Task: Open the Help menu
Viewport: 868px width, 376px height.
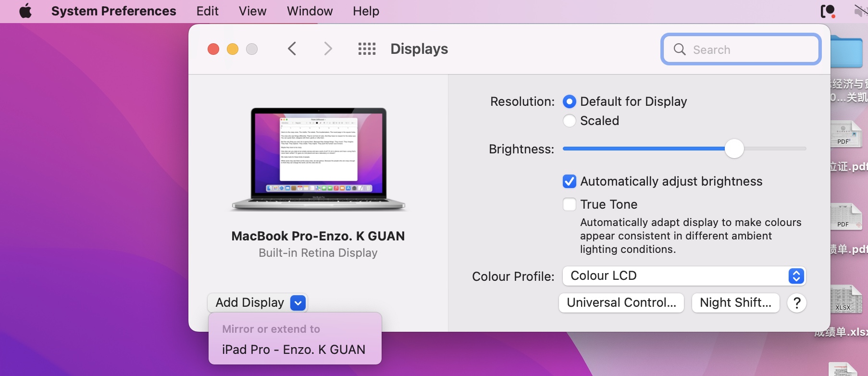Action: click(x=366, y=11)
